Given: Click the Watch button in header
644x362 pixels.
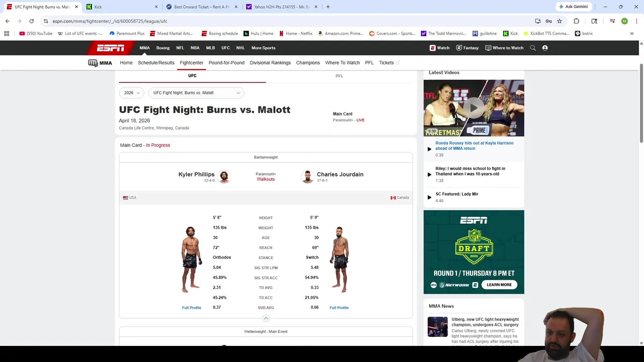Looking at the screenshot, I should click(x=439, y=48).
